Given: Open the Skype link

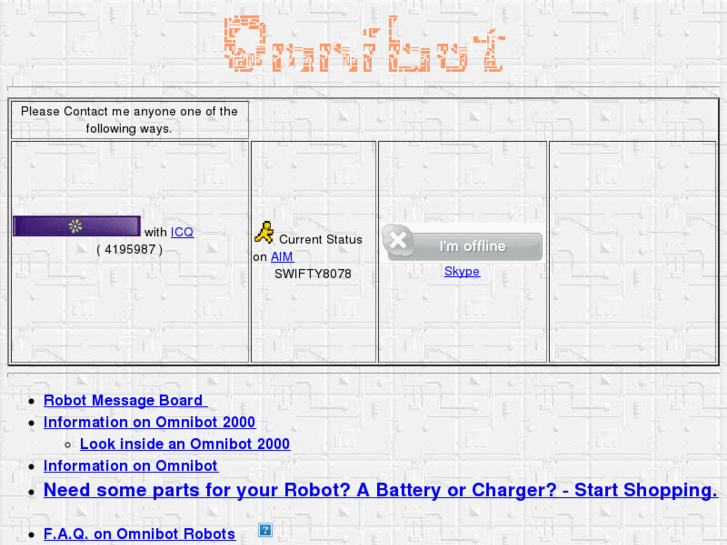Looking at the screenshot, I should (462, 271).
